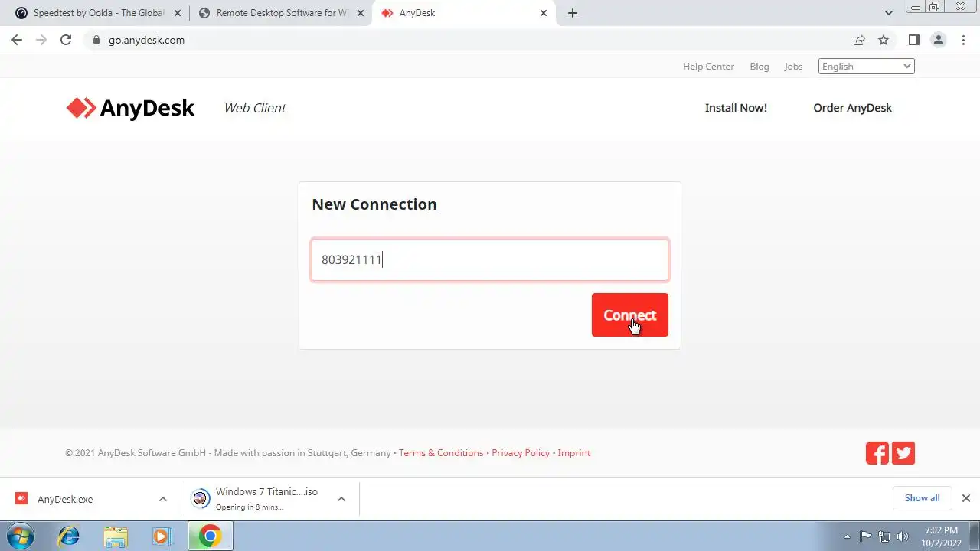Click the New Connection heading

pos(374,204)
